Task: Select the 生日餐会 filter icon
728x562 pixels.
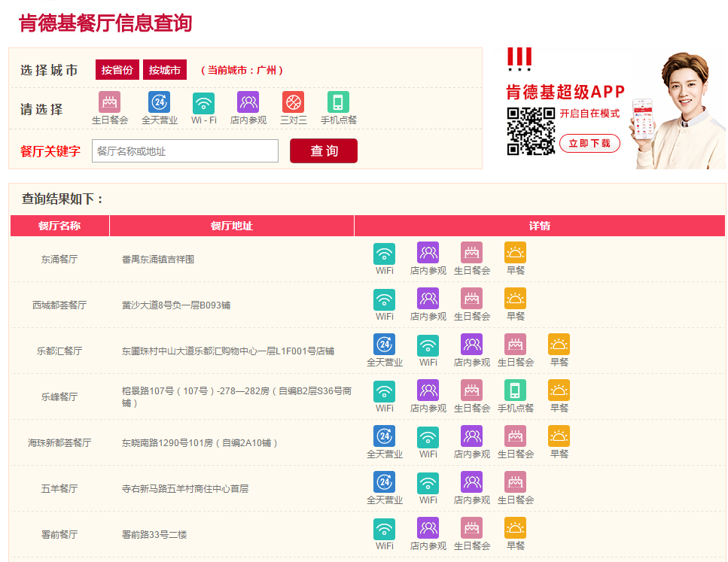Action: 110,102
